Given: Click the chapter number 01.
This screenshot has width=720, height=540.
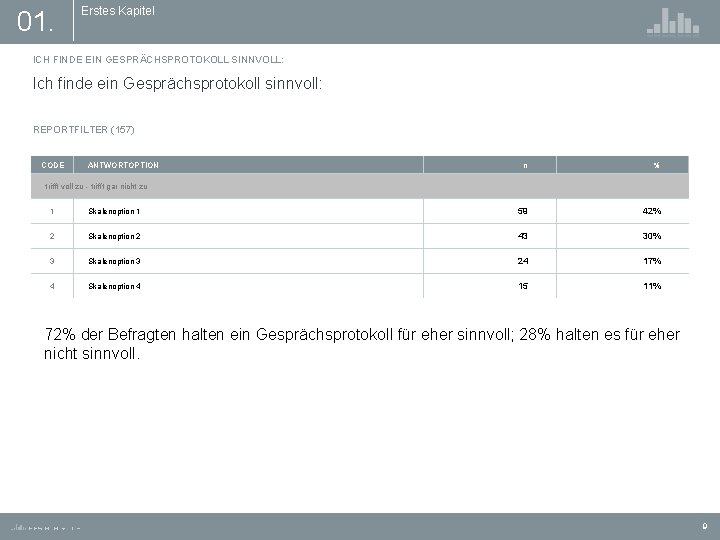Looking at the screenshot, I should coord(35,22).
